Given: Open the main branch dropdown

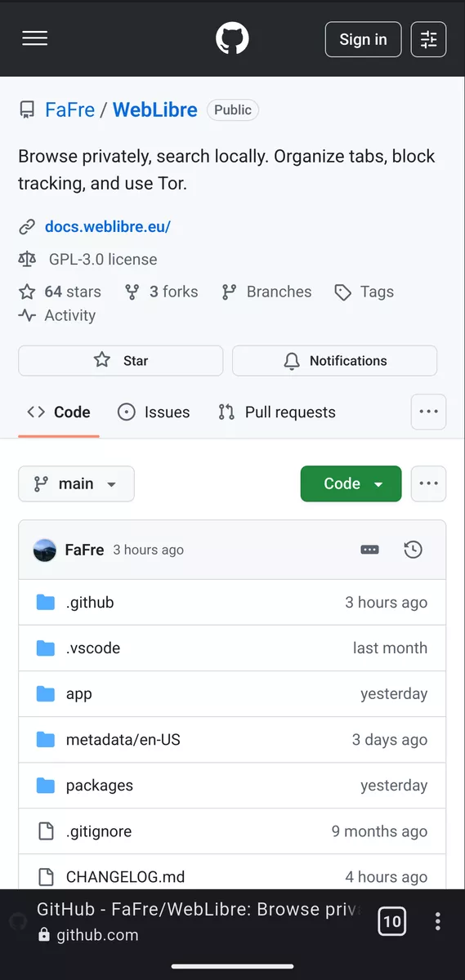Looking at the screenshot, I should pyautogui.click(x=76, y=483).
